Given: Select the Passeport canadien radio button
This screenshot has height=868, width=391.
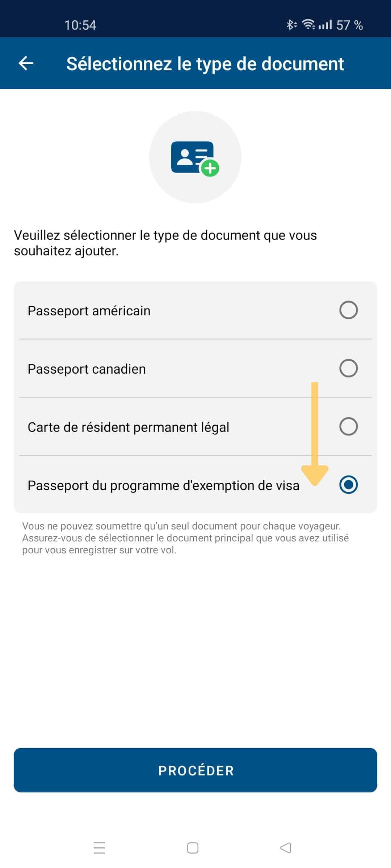Looking at the screenshot, I should [x=349, y=368].
